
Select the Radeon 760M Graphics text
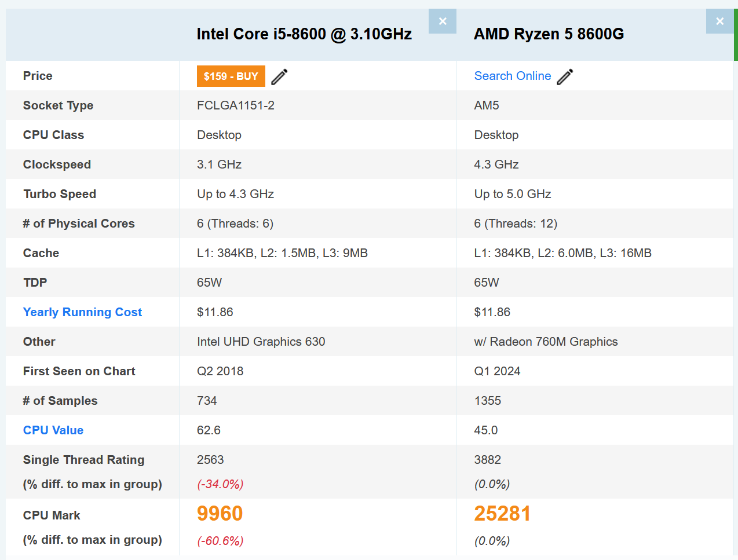click(x=546, y=342)
